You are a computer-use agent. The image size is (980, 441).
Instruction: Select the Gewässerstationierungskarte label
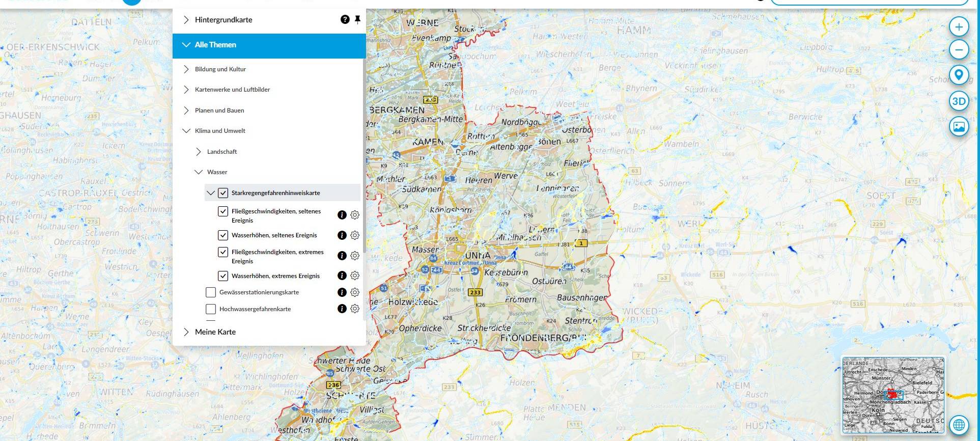[259, 292]
